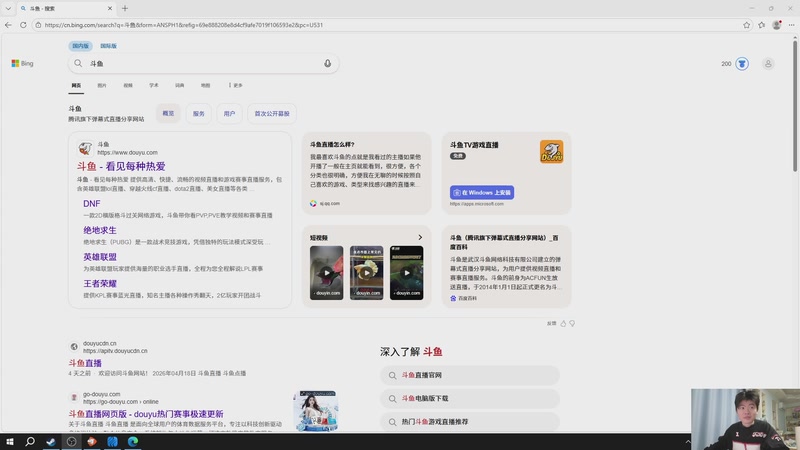Click the Douyu favicon next to www.douyu.com
800x450 pixels.
(85, 148)
